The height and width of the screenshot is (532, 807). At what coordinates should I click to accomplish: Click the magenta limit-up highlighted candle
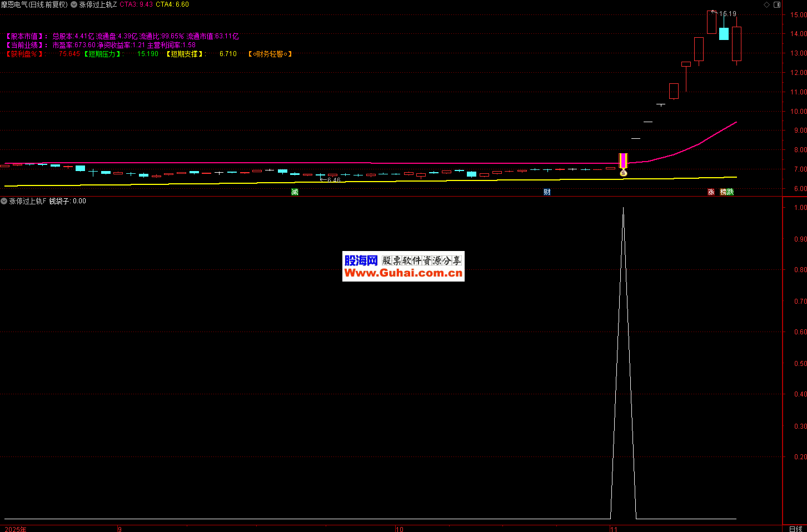pyautogui.click(x=623, y=160)
